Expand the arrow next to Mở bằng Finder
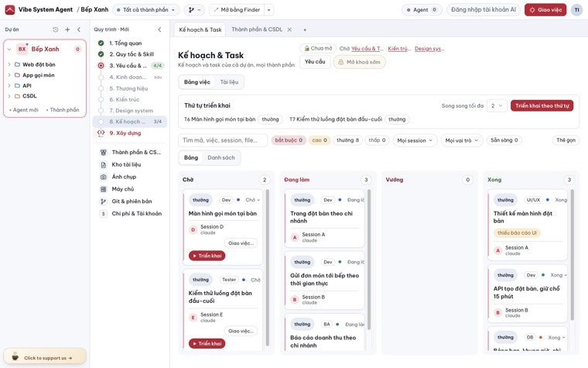The width and height of the screenshot is (588, 368). click(x=269, y=10)
